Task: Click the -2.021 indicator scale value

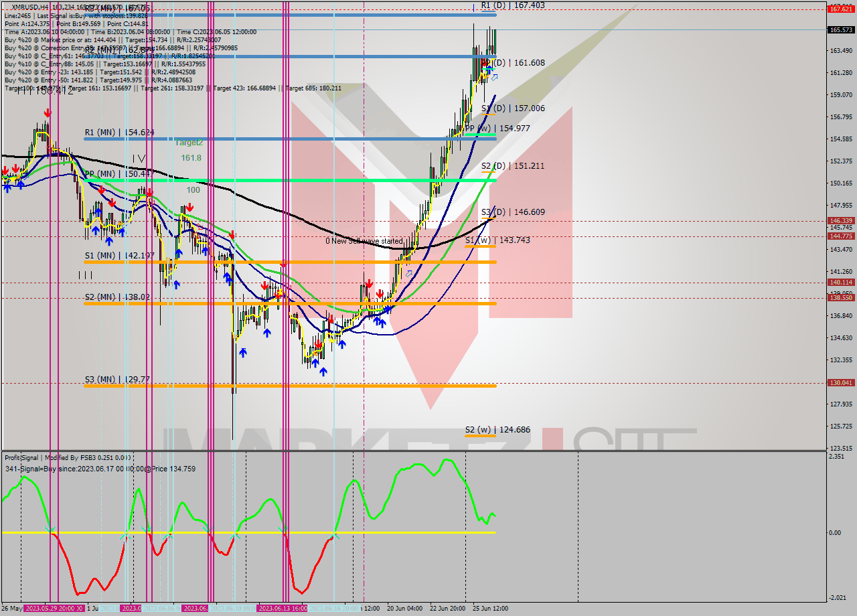Action: pyautogui.click(x=836, y=598)
